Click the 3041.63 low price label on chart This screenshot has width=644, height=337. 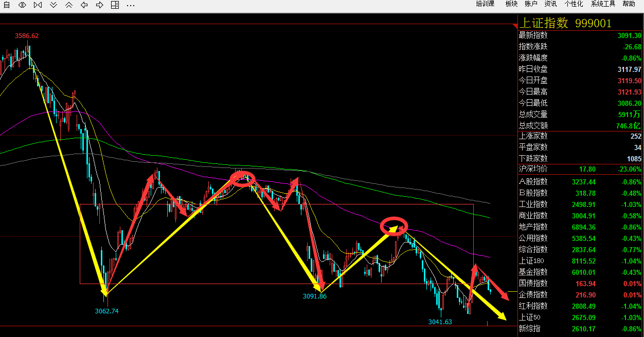point(440,322)
